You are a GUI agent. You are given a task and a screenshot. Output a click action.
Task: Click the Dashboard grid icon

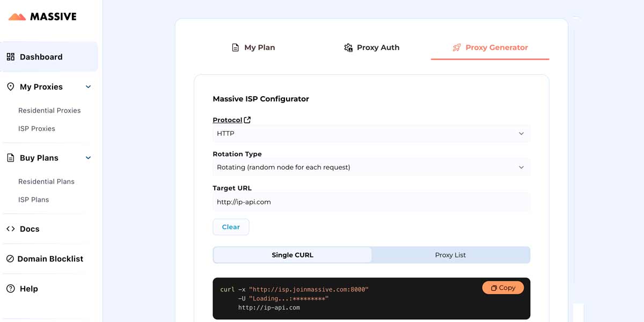click(11, 57)
